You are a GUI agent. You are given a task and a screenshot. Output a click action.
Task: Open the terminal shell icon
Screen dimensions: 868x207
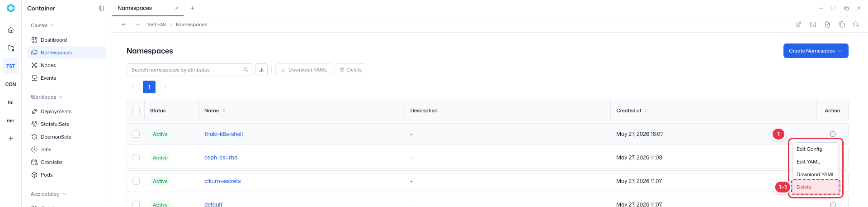(x=813, y=24)
